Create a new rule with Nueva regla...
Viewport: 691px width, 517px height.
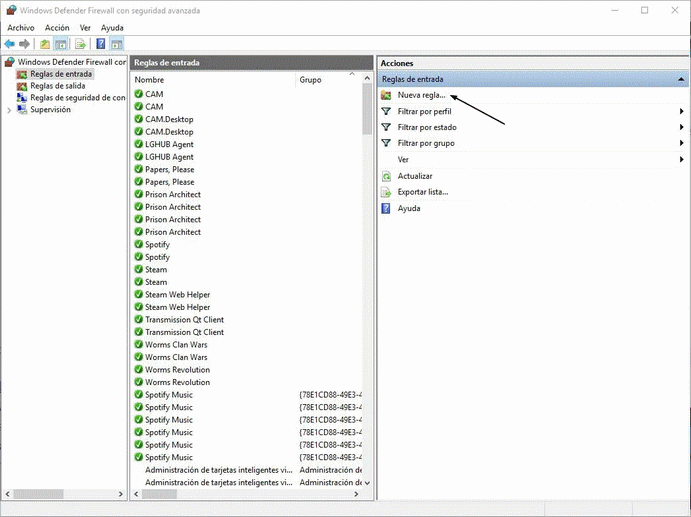point(421,95)
